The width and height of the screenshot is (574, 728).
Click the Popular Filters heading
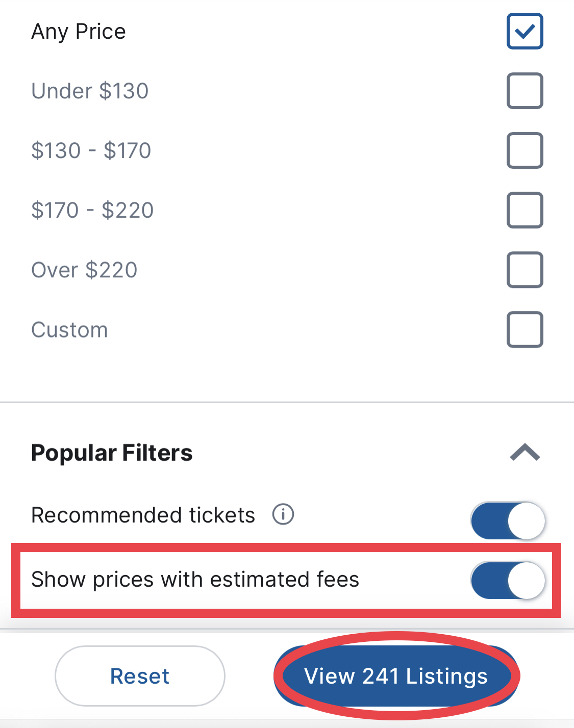pyautogui.click(x=112, y=453)
